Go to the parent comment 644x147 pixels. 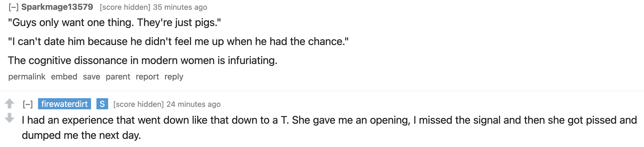coord(118,77)
